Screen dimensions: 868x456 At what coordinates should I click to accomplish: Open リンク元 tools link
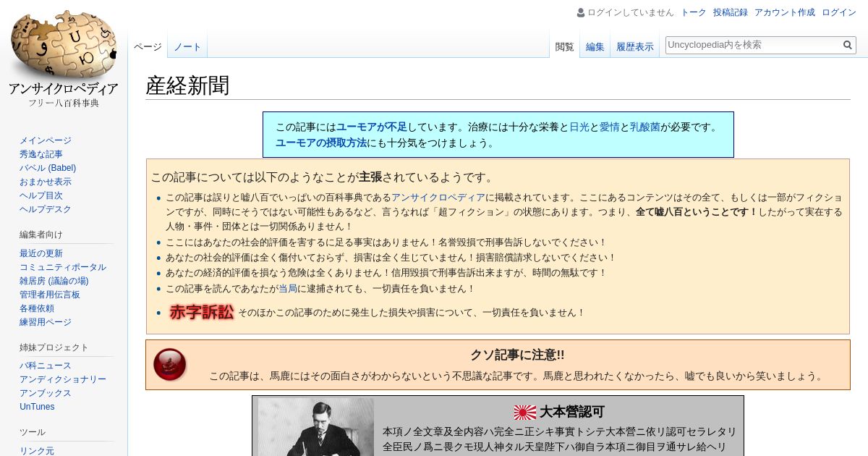point(37,450)
